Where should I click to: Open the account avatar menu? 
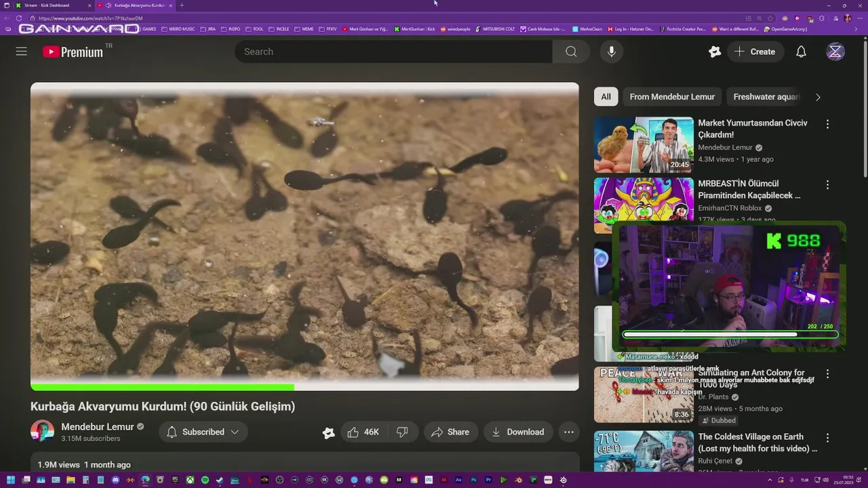pos(835,52)
